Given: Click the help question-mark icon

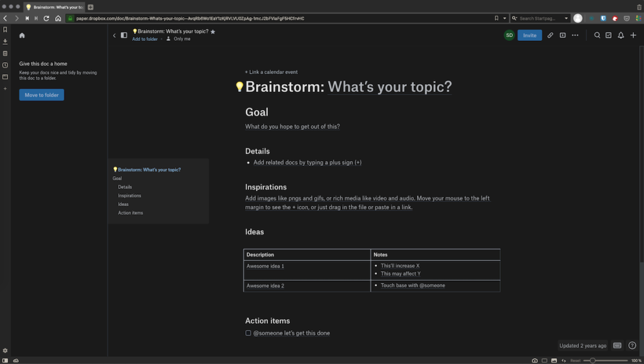Looking at the screenshot, I should (x=632, y=345).
